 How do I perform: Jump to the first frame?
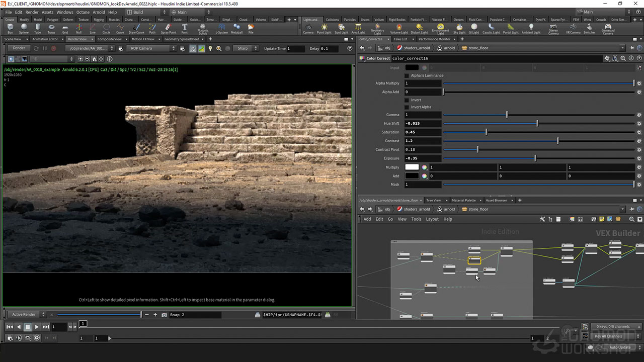pyautogui.click(x=10, y=327)
